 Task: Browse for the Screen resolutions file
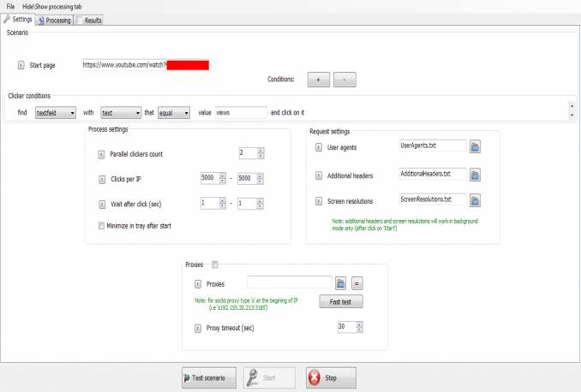point(475,199)
